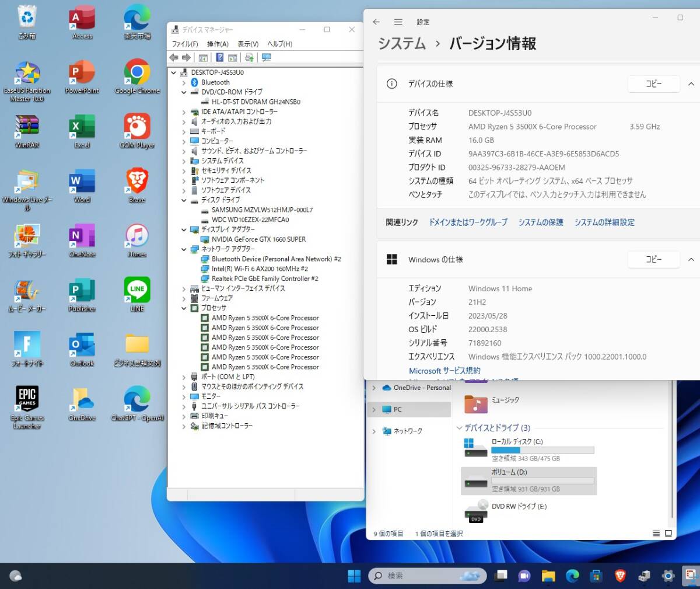Expand the ネットワーク item in Explorer sidebar
This screenshot has height=589, width=700.
coord(374,431)
